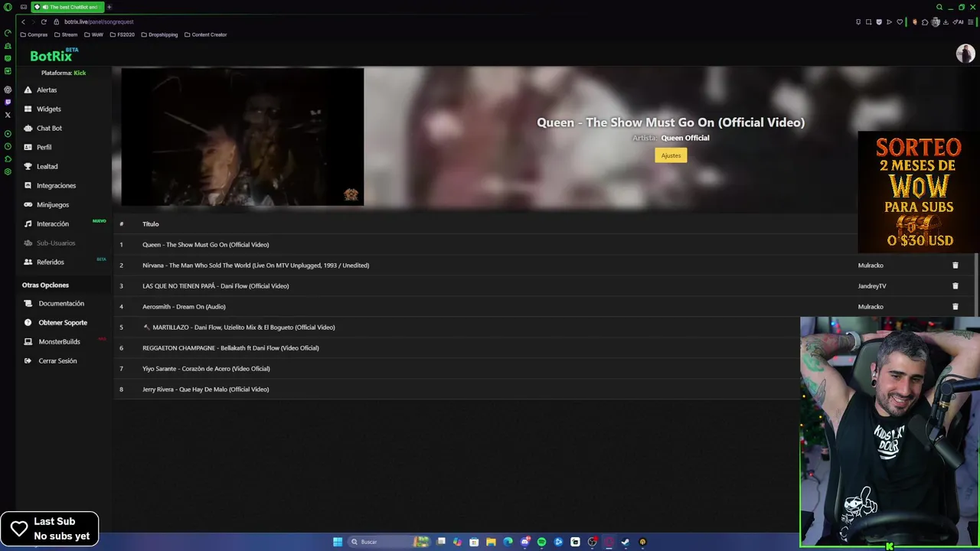
Task: Select the REGGAETON CHAMPAGNE song row
Action: [x=456, y=348]
